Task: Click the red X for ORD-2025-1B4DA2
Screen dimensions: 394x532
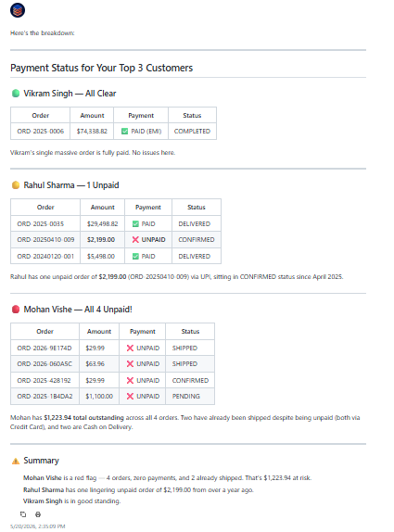Action: pos(130,396)
